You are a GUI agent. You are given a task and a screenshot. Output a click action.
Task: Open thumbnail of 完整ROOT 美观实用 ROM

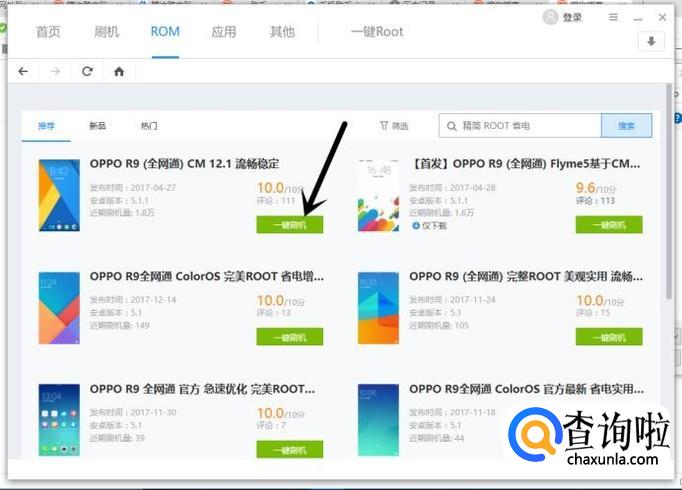click(378, 308)
